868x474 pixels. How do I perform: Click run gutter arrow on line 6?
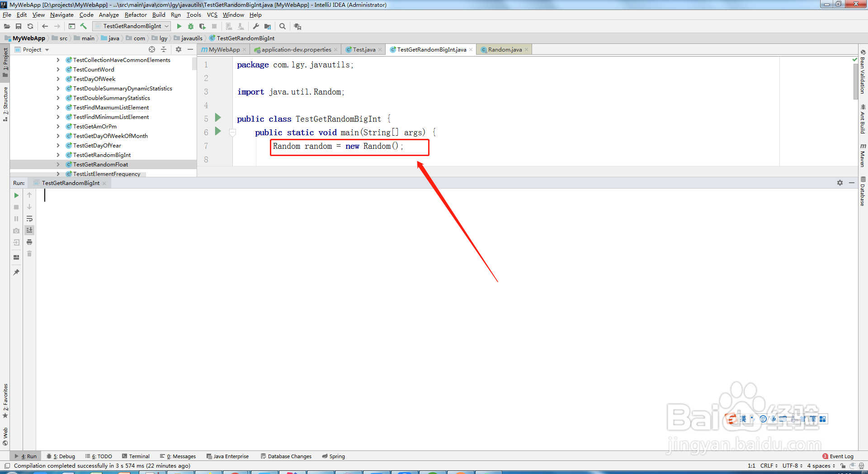[x=218, y=131]
